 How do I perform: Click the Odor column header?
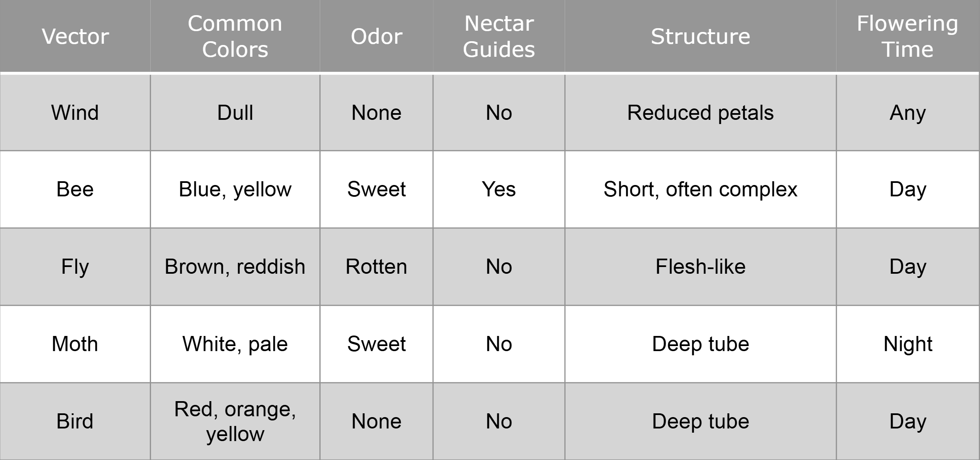coord(376,36)
